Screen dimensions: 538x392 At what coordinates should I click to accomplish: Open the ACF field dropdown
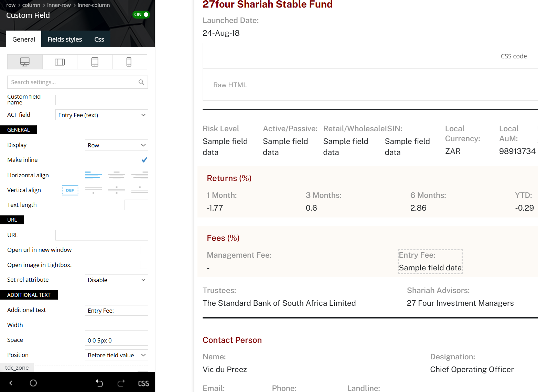click(x=102, y=115)
